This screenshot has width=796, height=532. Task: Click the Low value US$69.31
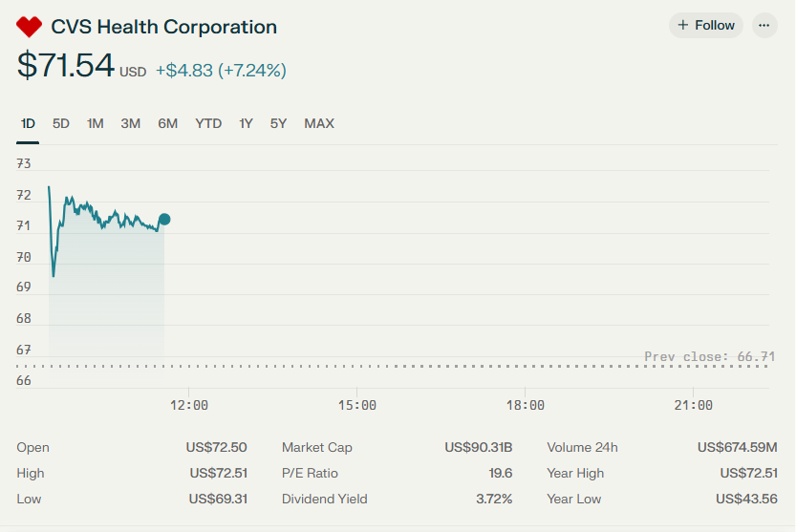click(218, 499)
